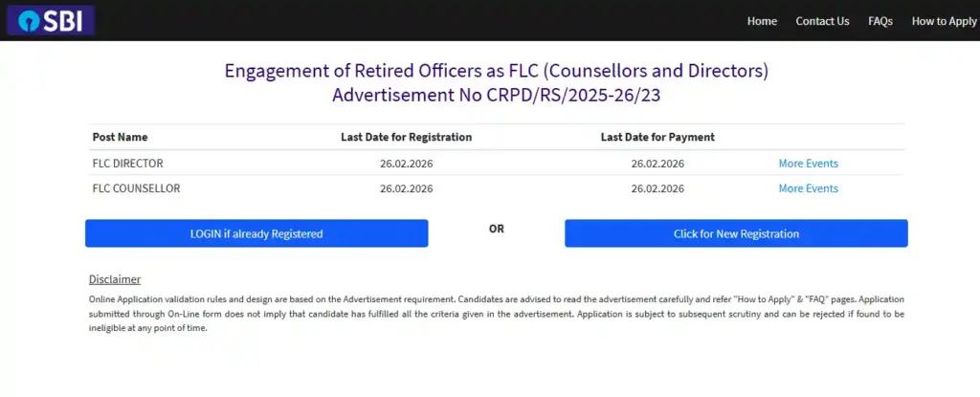Click the Post Name column header
Screen dimensions: 980x397
click(120, 137)
